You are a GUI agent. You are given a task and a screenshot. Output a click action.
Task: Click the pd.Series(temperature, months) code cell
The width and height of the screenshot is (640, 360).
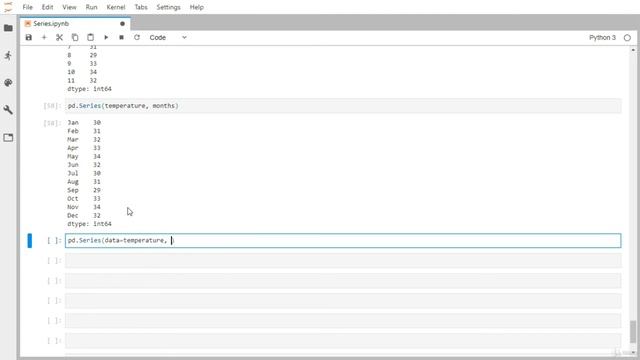click(343, 106)
